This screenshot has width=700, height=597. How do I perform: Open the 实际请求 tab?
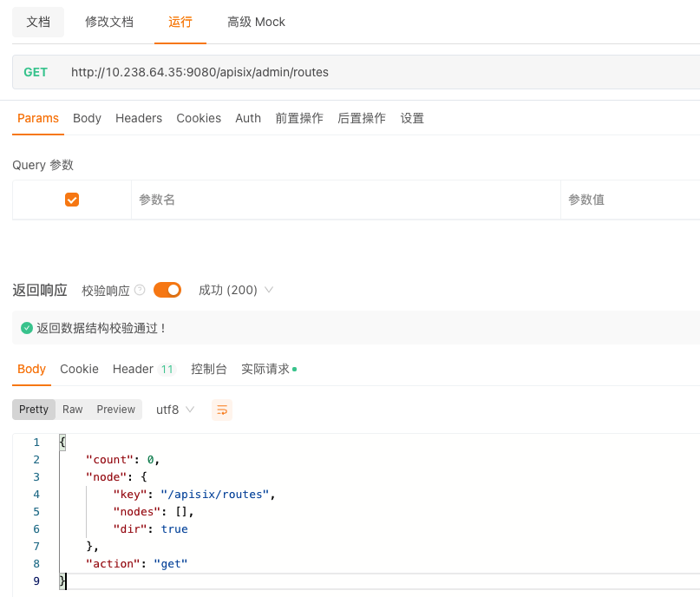tap(269, 370)
